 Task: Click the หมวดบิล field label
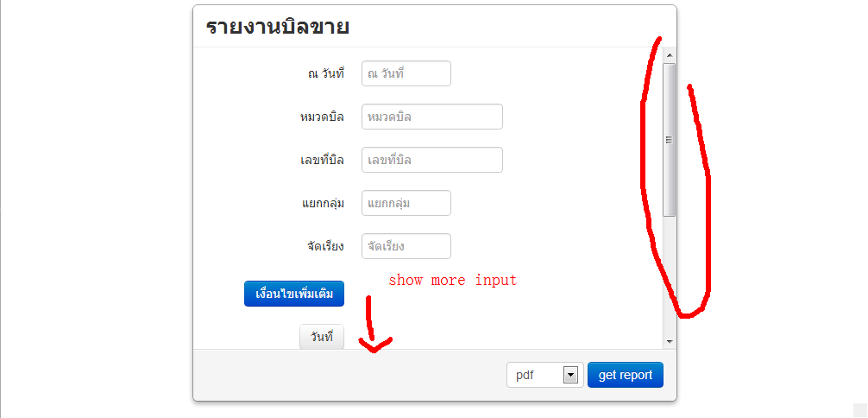click(322, 117)
